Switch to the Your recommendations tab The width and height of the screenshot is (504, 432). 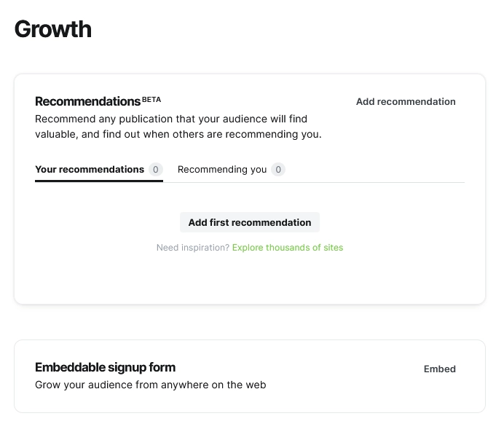pos(90,170)
